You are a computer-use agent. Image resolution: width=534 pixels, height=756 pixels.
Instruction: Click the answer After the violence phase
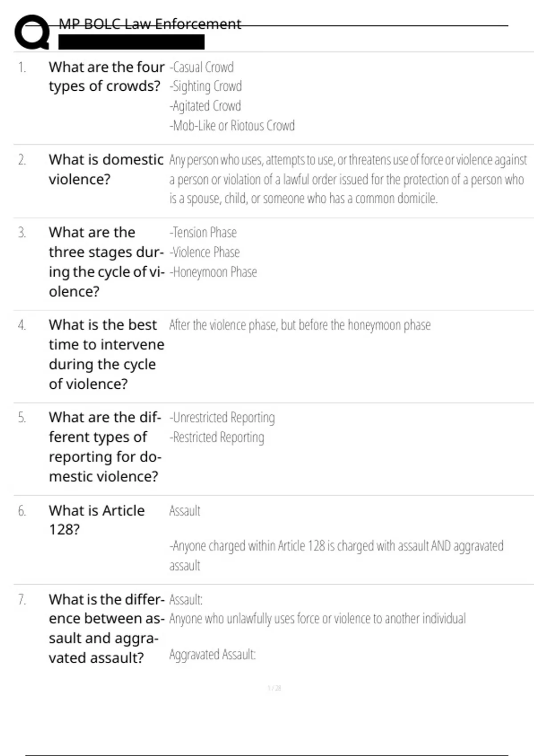coord(300,325)
